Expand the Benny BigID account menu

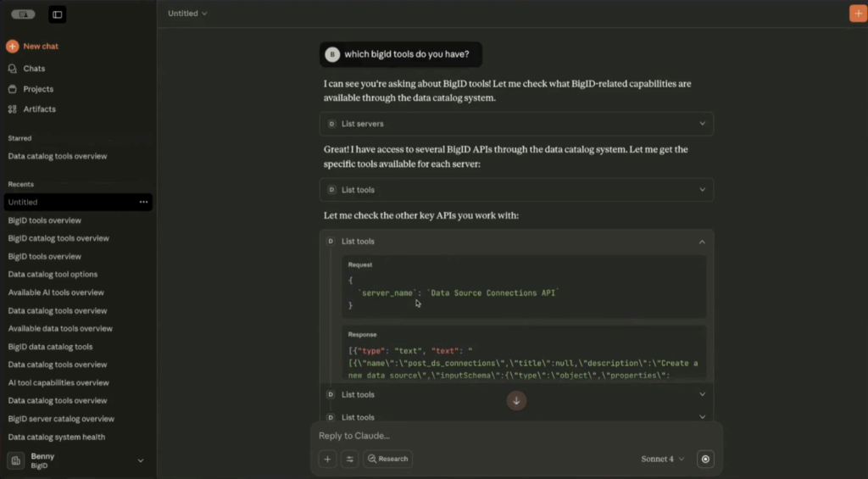[x=141, y=460]
